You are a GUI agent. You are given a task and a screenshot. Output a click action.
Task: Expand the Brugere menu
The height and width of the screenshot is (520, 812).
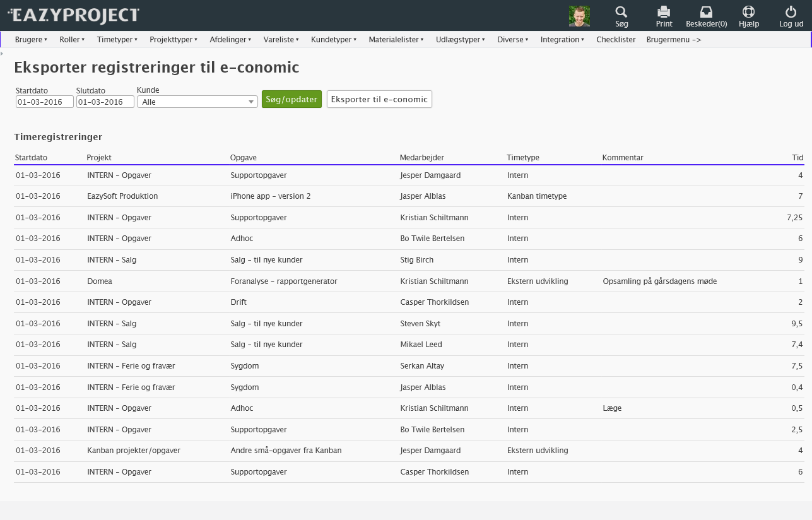[x=31, y=39]
